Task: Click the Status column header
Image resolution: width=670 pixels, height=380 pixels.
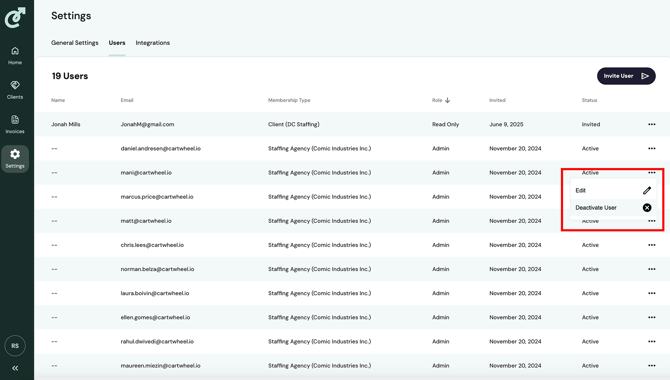Action: pos(589,100)
